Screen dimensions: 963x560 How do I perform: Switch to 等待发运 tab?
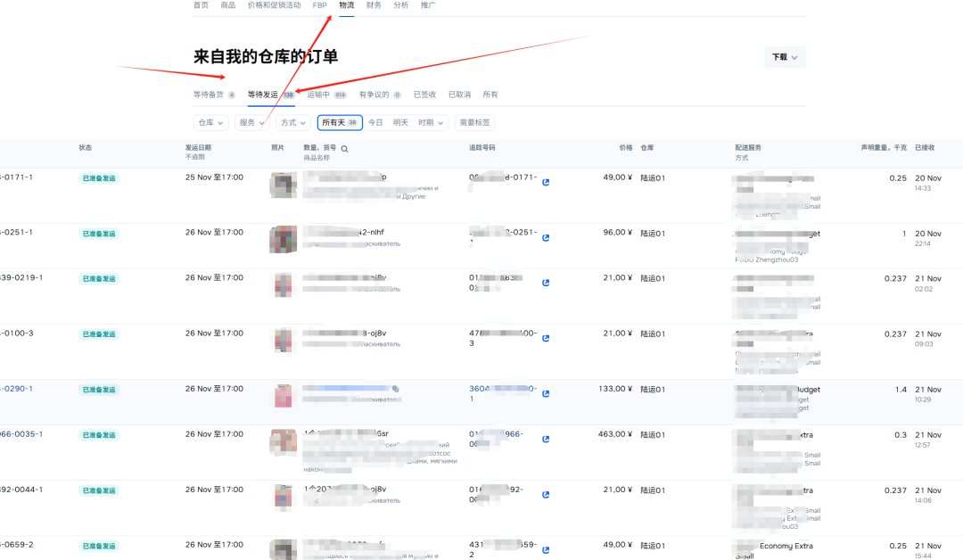tap(271, 95)
